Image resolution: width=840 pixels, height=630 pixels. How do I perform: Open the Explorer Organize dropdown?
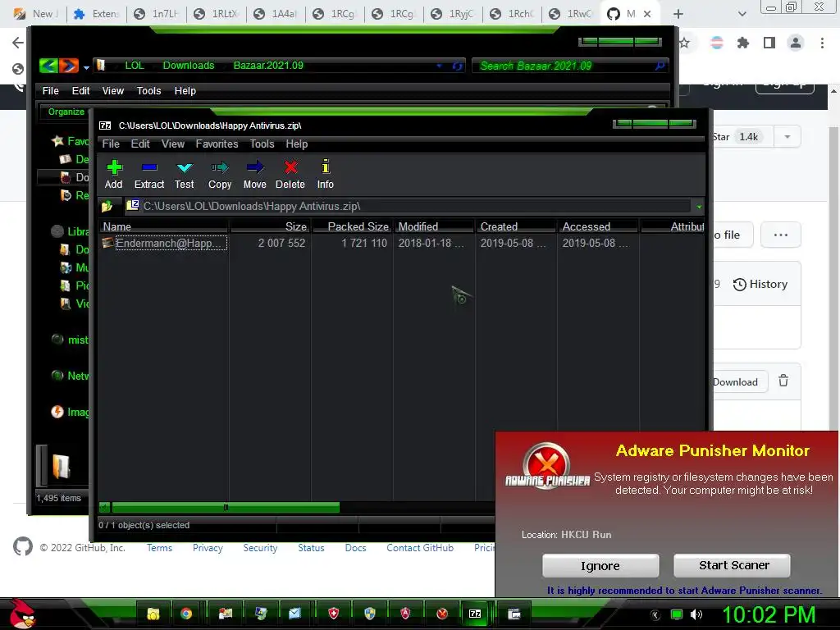coord(66,112)
